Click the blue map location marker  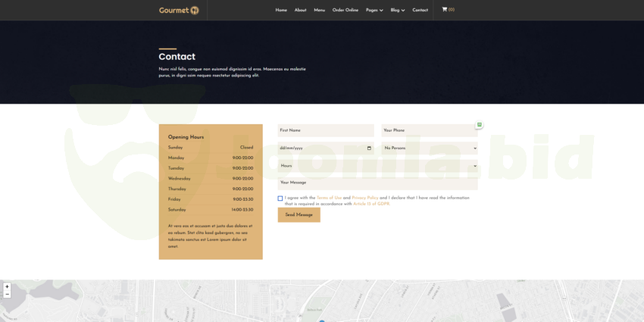point(321,320)
